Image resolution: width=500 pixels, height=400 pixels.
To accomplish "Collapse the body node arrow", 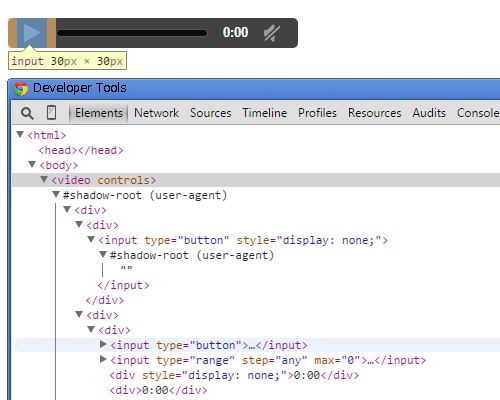I will (x=32, y=164).
